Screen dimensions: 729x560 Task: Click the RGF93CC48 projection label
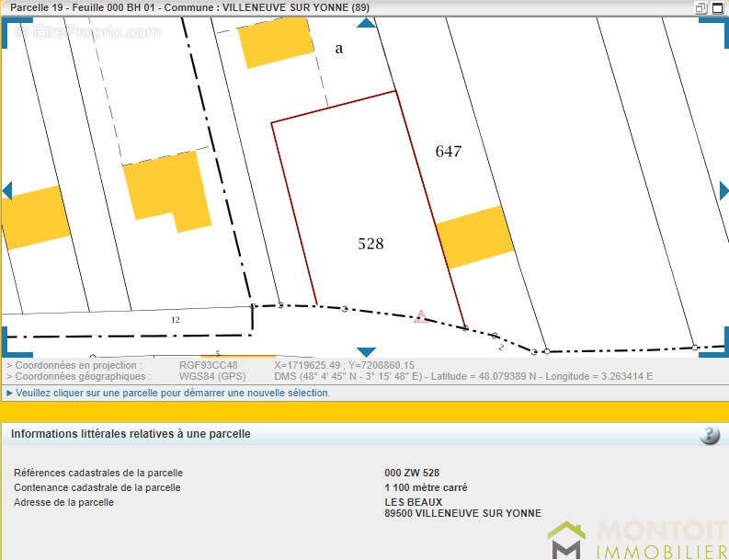tap(209, 366)
